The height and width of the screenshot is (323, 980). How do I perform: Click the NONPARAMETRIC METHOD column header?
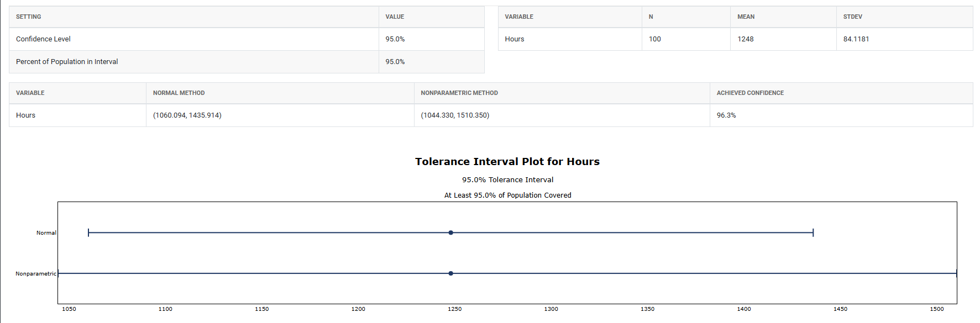(459, 93)
